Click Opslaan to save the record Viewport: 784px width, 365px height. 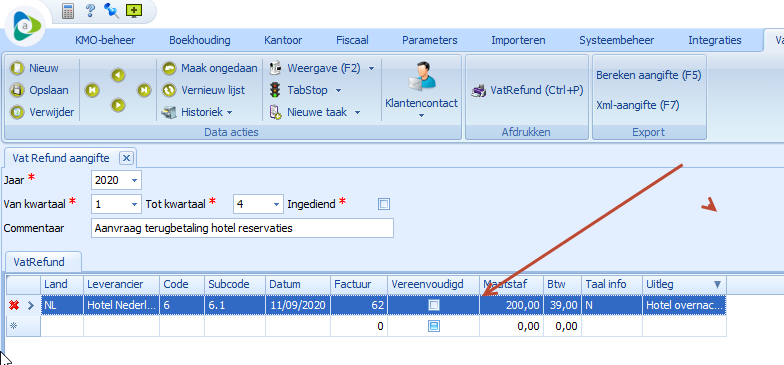[x=40, y=90]
